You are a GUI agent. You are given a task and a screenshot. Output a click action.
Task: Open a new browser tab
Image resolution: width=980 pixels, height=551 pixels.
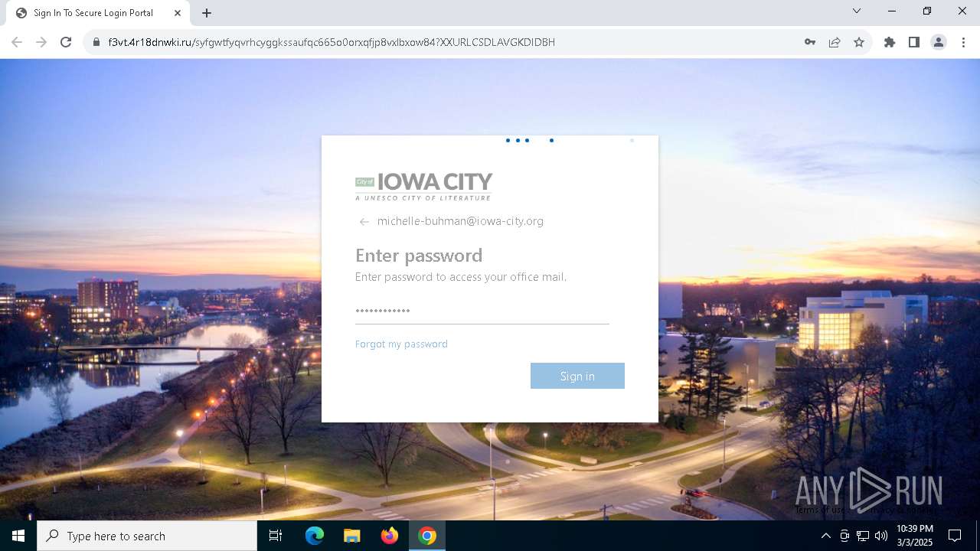[x=207, y=13]
